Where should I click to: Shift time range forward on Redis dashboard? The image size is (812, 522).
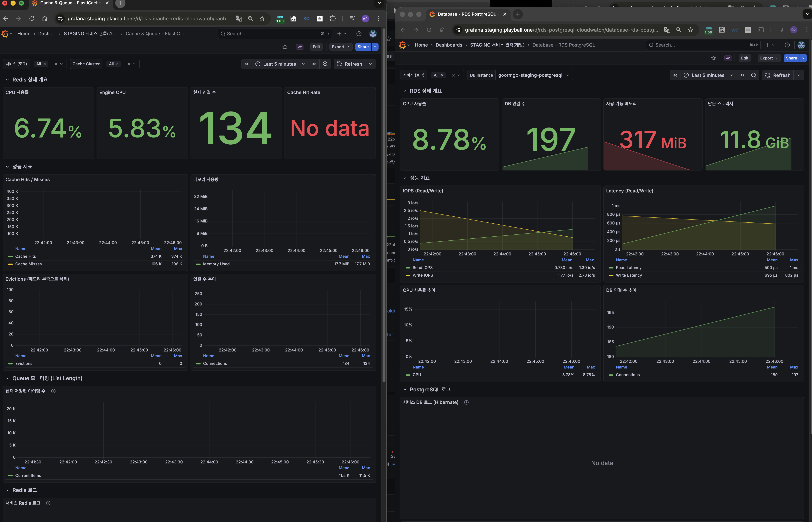coord(314,64)
